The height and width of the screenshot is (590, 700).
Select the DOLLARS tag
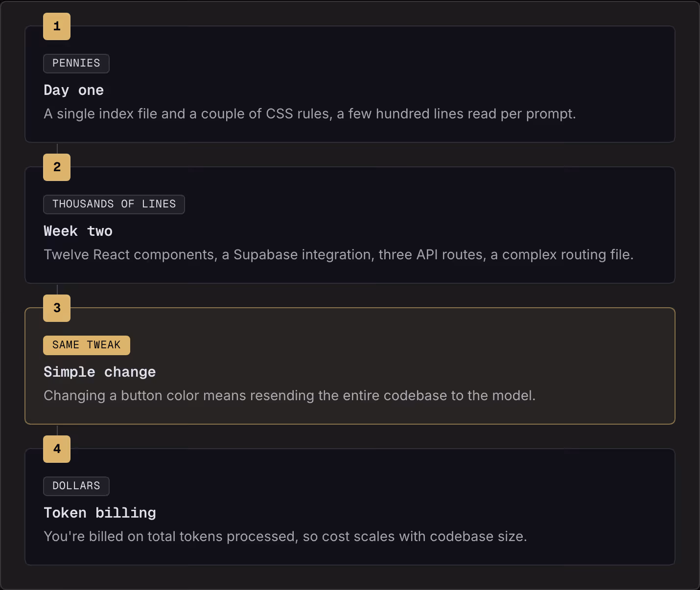[76, 486]
